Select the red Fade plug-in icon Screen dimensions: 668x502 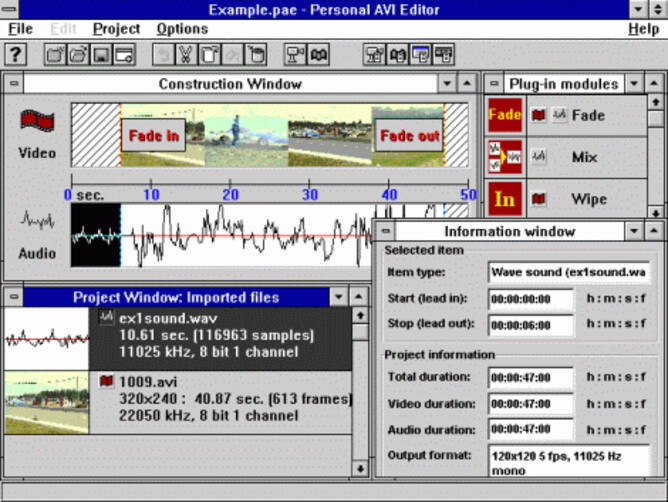(505, 115)
